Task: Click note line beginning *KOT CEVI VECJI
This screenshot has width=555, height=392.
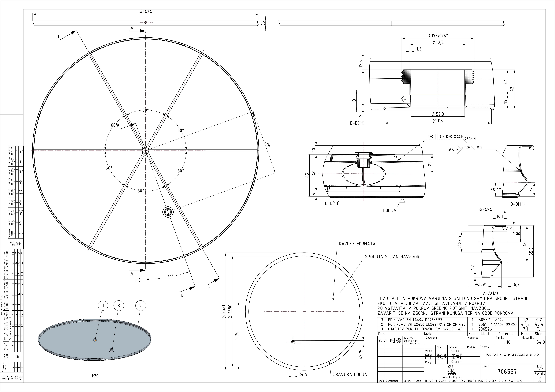Action: 431,303
